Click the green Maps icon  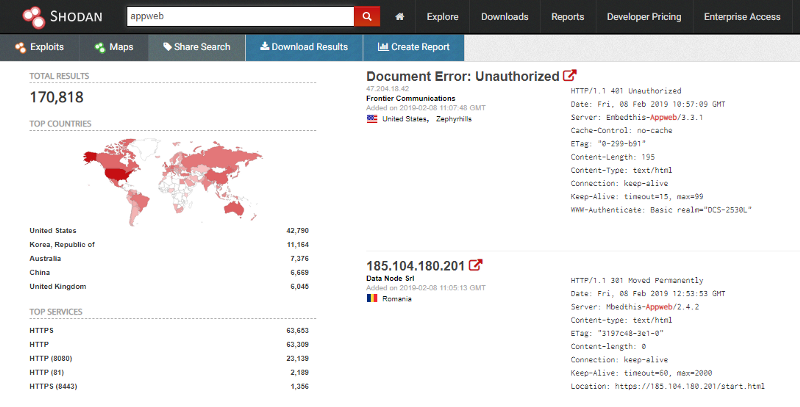click(x=100, y=47)
